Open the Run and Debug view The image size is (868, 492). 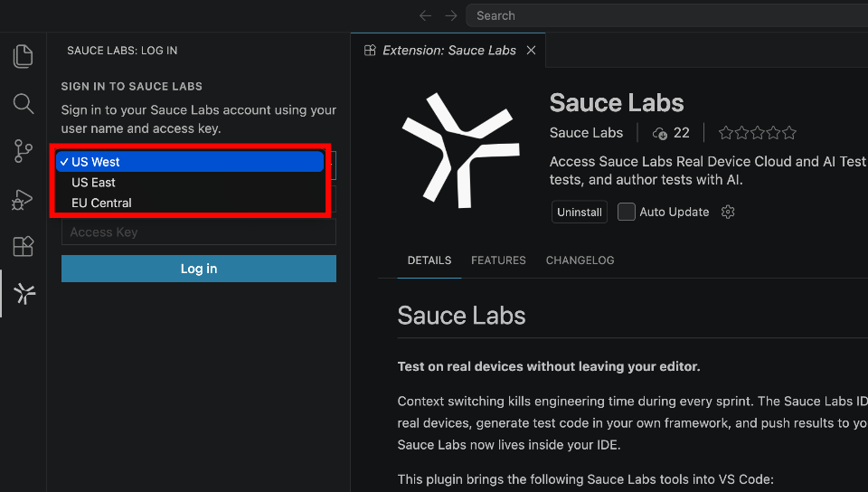coord(23,199)
